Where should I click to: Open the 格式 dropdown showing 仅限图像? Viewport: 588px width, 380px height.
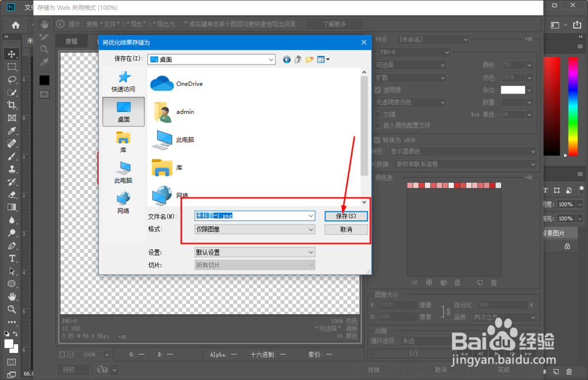253,228
